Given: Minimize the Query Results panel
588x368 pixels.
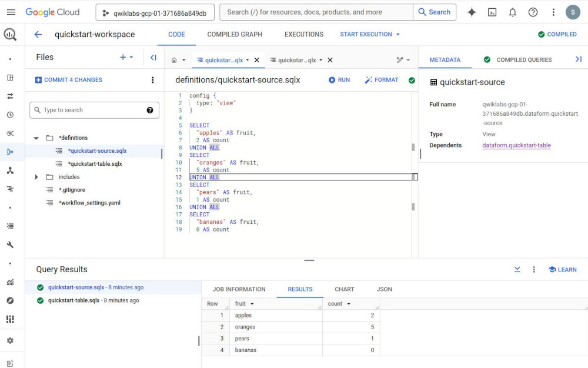Looking at the screenshot, I should click(517, 269).
